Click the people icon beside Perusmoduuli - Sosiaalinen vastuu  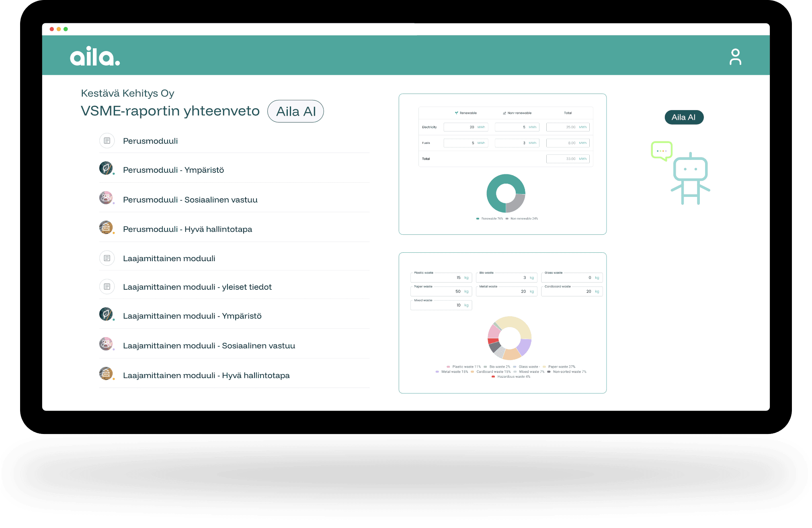click(106, 198)
